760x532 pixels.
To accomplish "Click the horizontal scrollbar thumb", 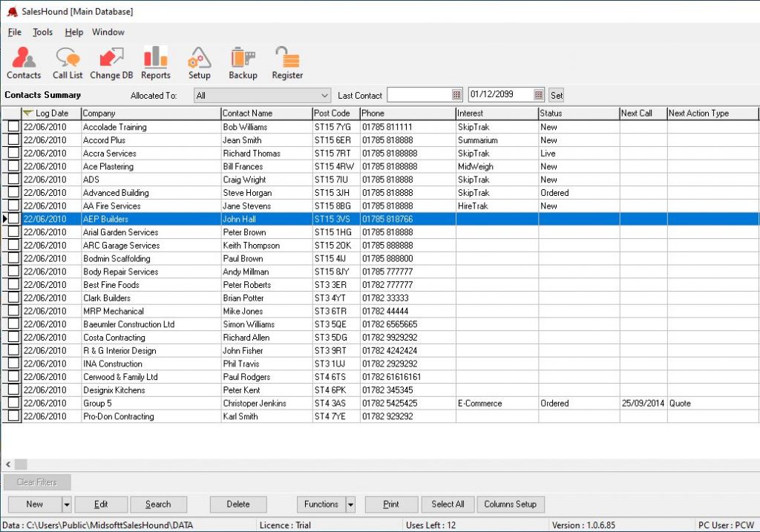I will (x=21, y=464).
